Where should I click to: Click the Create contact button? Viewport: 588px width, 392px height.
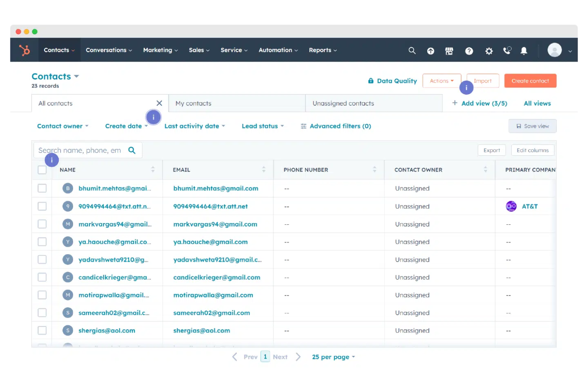530,81
